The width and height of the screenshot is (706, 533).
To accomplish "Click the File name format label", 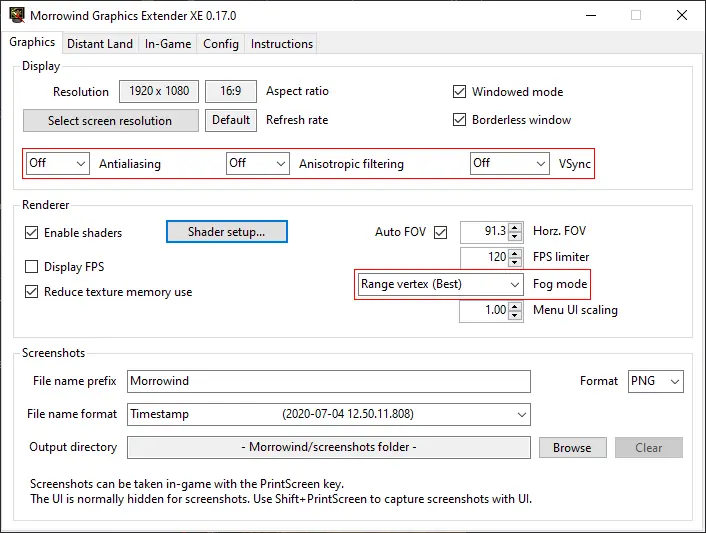I will point(72,414).
